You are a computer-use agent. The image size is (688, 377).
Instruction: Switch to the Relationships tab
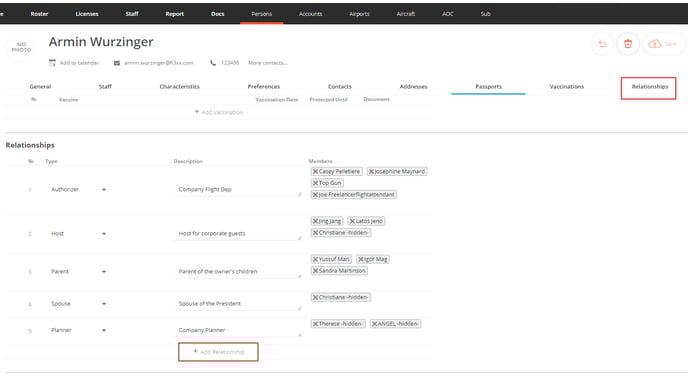point(650,87)
